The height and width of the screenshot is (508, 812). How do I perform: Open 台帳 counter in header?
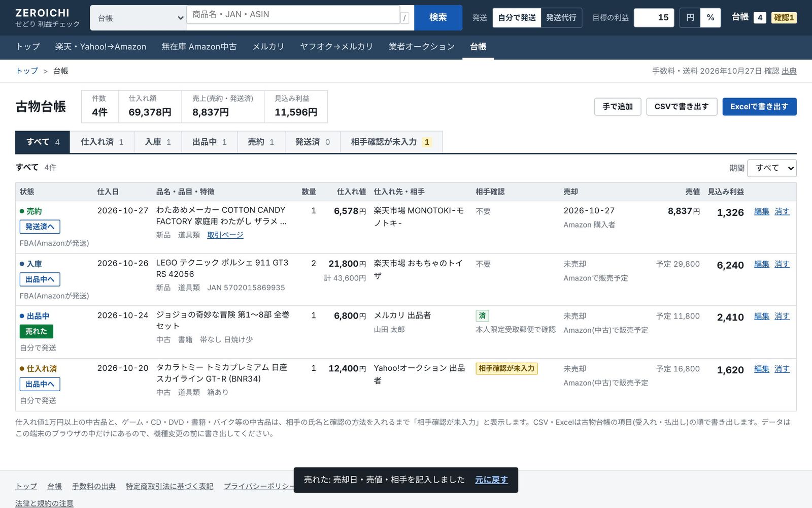[749, 17]
